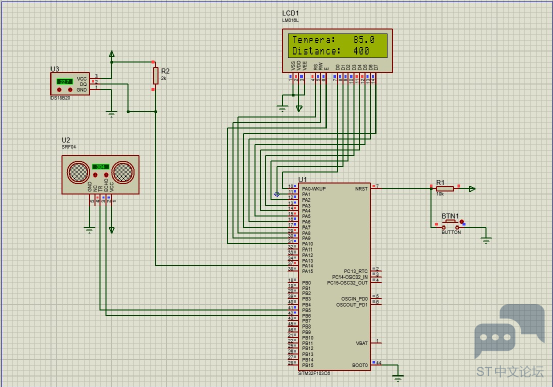Select the R1 10k resistor
This screenshot has width=553, height=387.
tap(445, 189)
